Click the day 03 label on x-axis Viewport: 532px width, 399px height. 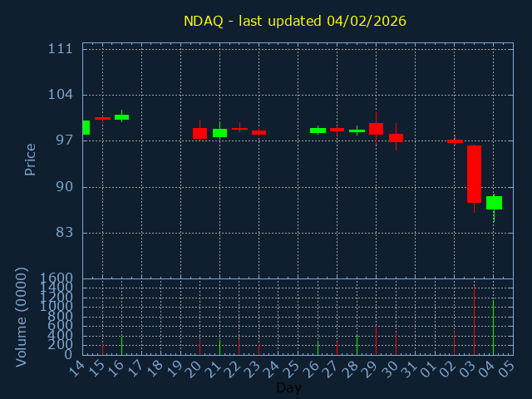(x=467, y=368)
